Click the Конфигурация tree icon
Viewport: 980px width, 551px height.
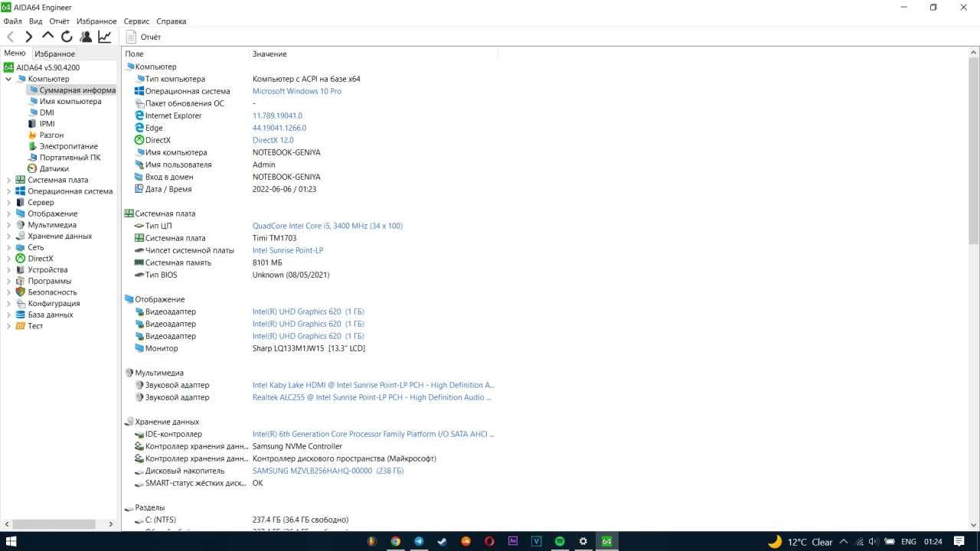tap(21, 303)
